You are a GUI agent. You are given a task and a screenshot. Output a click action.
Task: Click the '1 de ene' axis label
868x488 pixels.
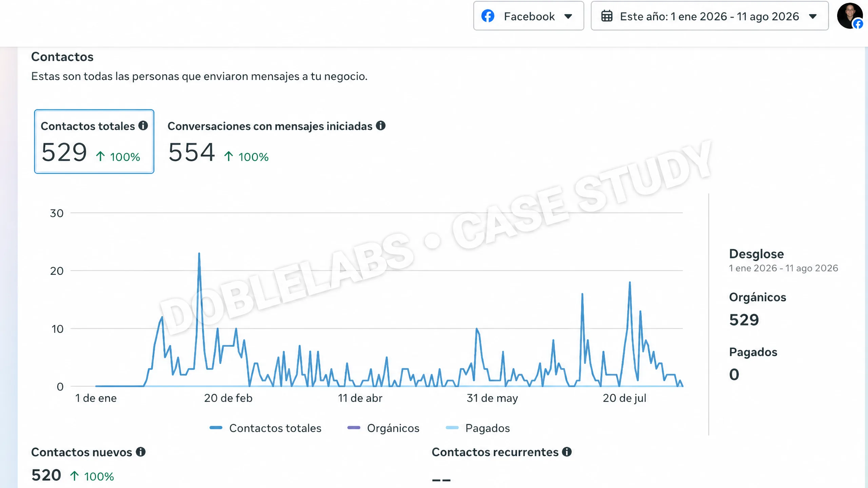(96, 398)
